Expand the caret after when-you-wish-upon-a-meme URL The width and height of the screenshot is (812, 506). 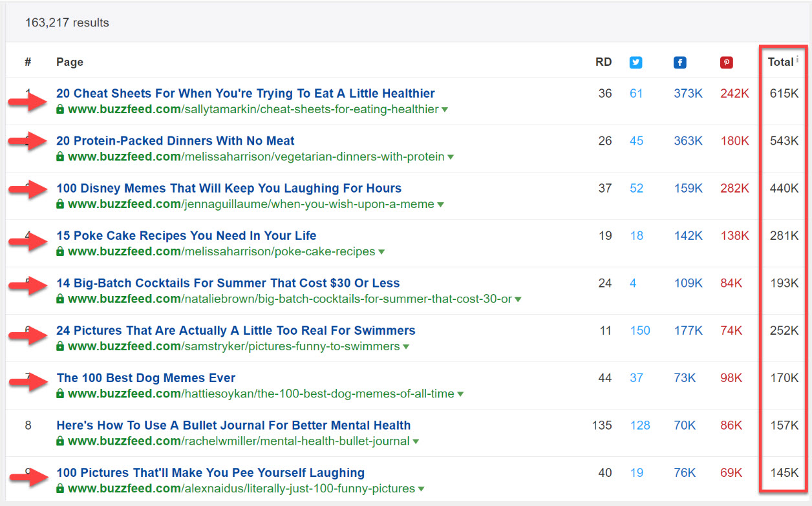(440, 205)
